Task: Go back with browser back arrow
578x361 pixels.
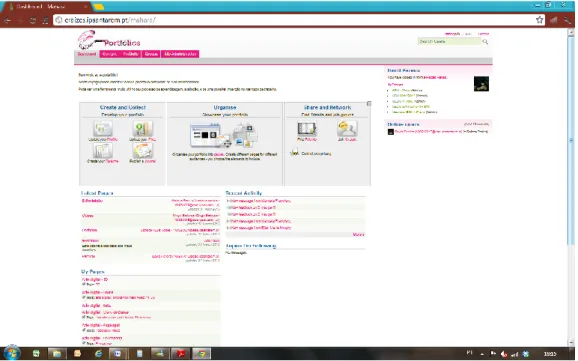Action: tap(7, 20)
